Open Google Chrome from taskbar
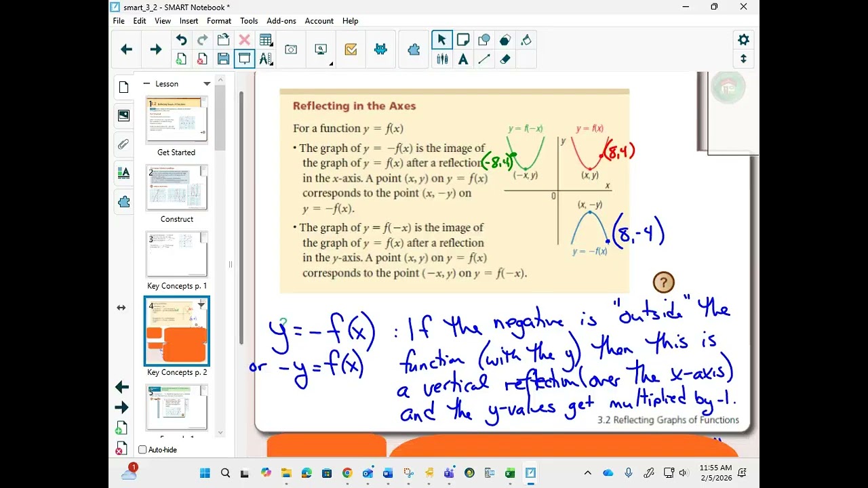The width and height of the screenshot is (868, 488). 347,473
